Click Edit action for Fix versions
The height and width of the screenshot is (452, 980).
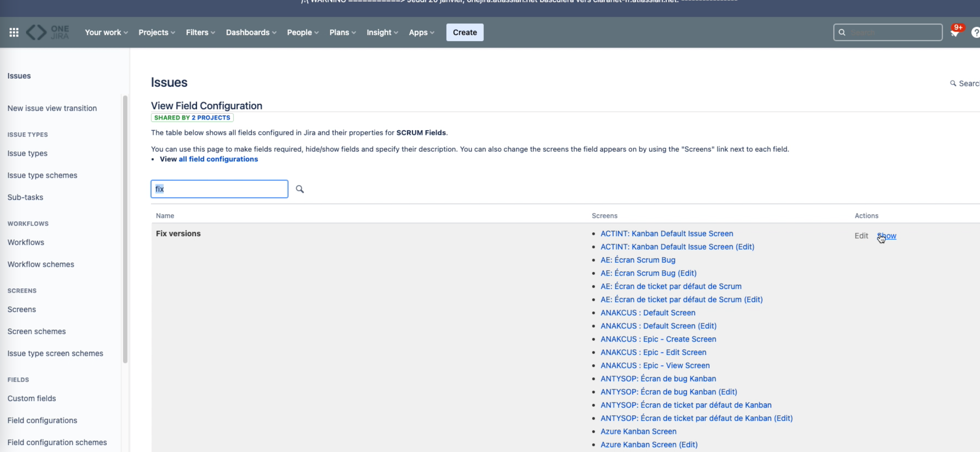coord(861,236)
